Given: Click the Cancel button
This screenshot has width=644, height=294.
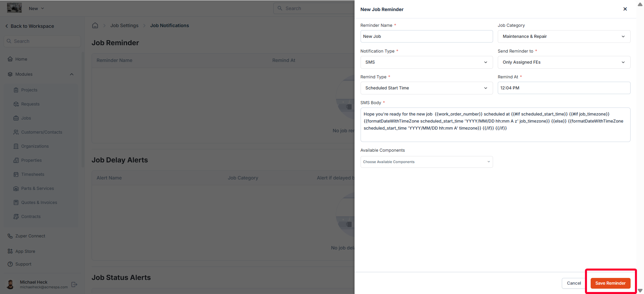Looking at the screenshot, I should [x=574, y=283].
